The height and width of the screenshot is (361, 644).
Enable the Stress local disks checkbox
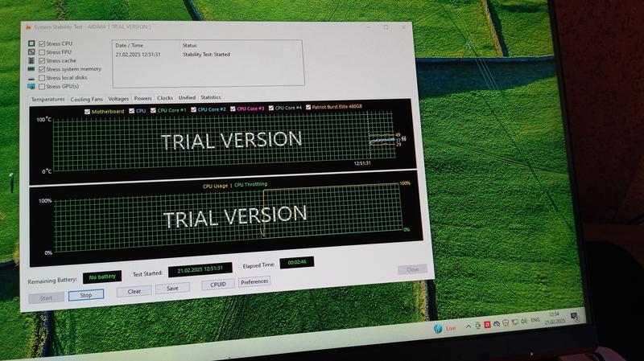[x=42, y=78]
